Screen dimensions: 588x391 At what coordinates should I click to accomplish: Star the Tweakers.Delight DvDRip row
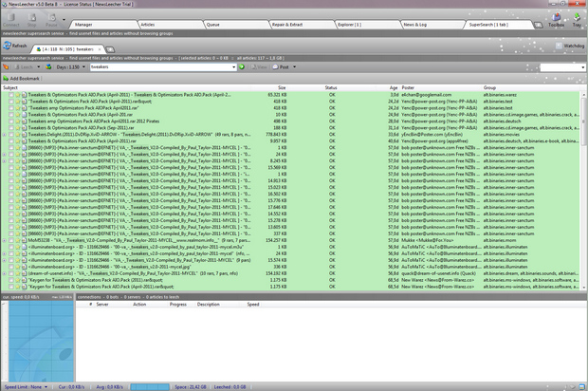pyautogui.click(x=18, y=135)
